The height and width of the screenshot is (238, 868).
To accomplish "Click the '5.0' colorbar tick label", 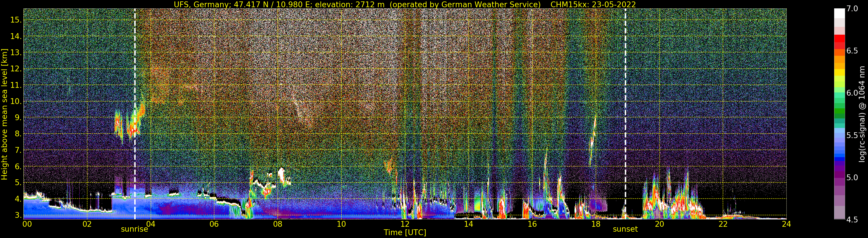I will pyautogui.click(x=852, y=177).
